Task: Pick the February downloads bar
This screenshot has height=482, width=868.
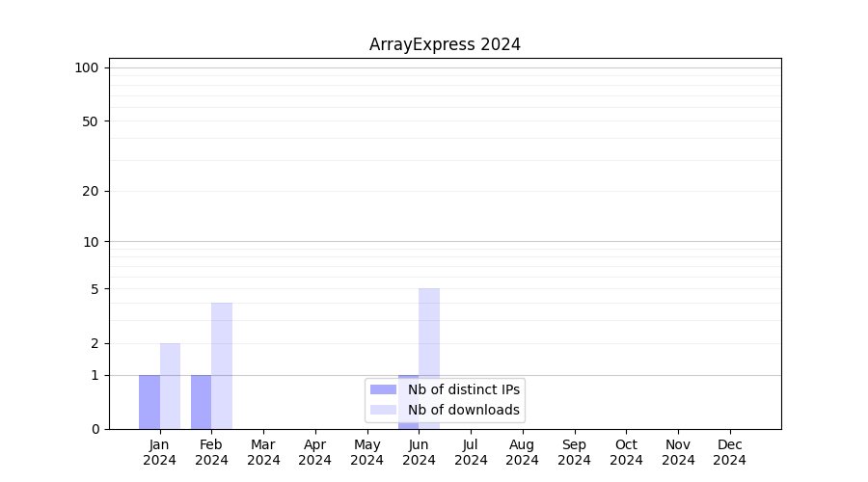Action: [x=222, y=366]
